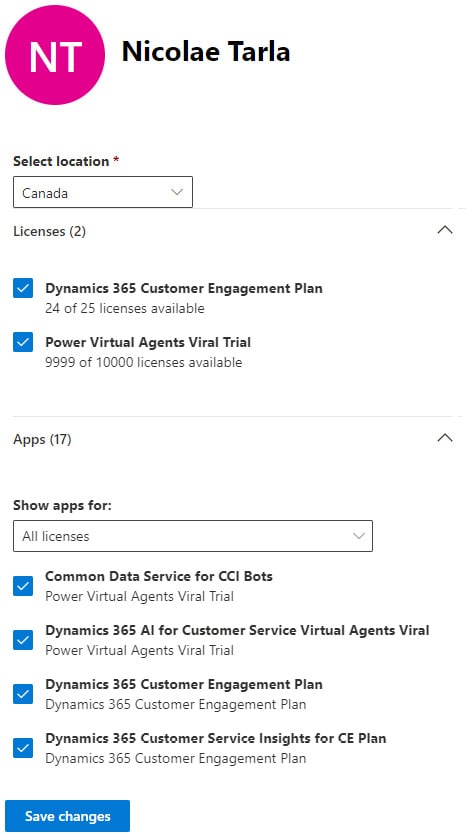Click the All licenses dropdown arrow

click(x=359, y=536)
